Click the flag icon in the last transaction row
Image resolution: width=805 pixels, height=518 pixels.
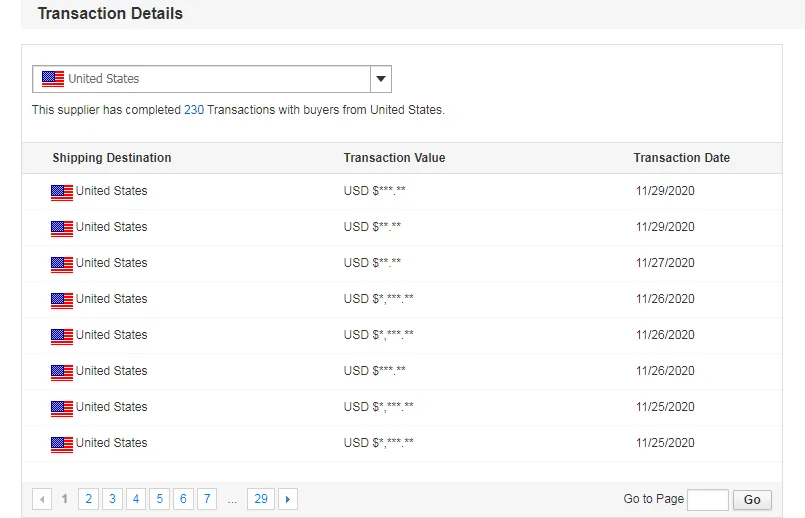pos(62,444)
